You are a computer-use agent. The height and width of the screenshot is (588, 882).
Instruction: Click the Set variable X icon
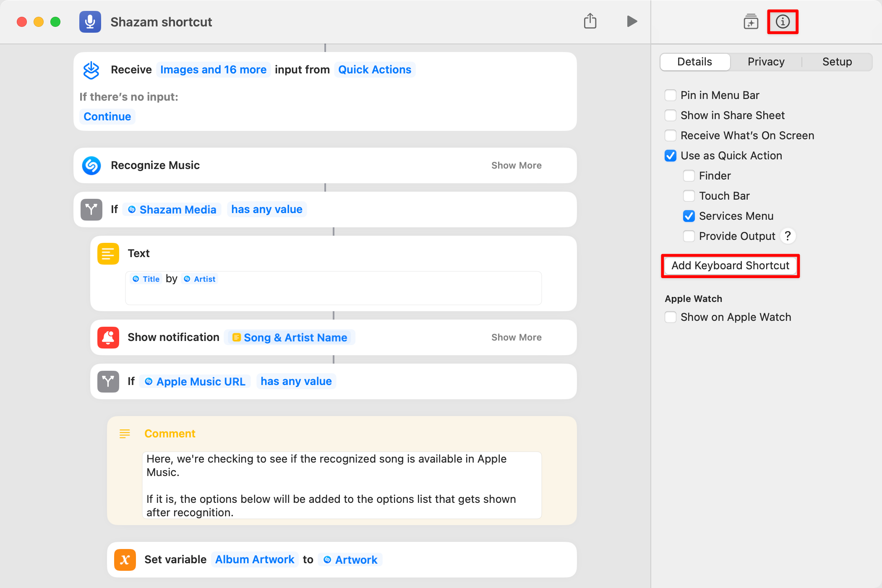pyautogui.click(x=125, y=559)
